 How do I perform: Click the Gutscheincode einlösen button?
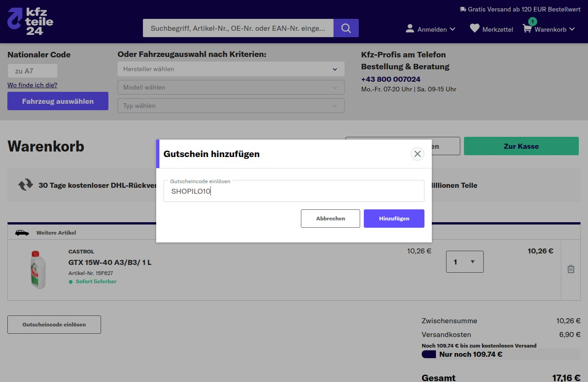point(54,325)
